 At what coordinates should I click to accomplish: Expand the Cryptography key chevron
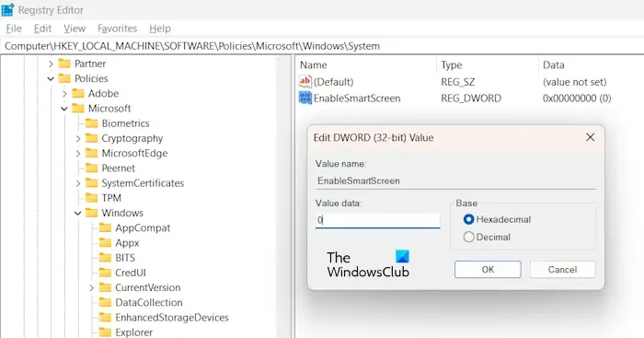pos(78,138)
